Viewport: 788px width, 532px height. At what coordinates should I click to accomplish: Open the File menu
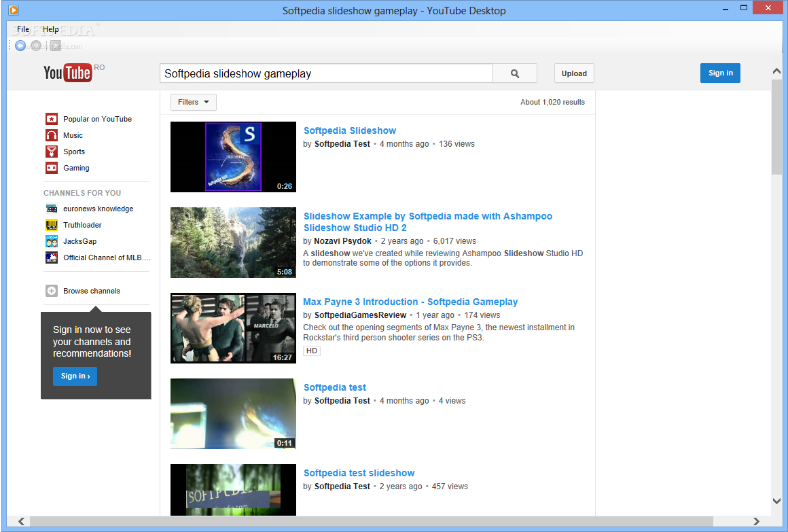click(x=23, y=29)
